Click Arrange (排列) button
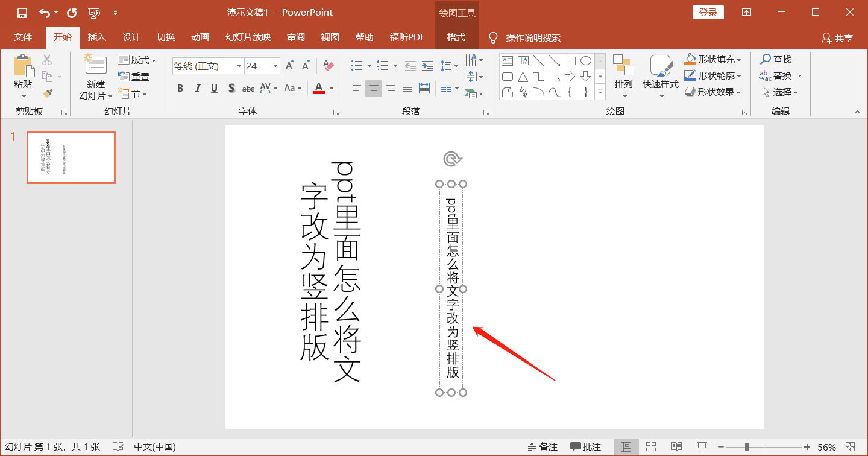Viewport: 868px width, 456px height. (624, 75)
